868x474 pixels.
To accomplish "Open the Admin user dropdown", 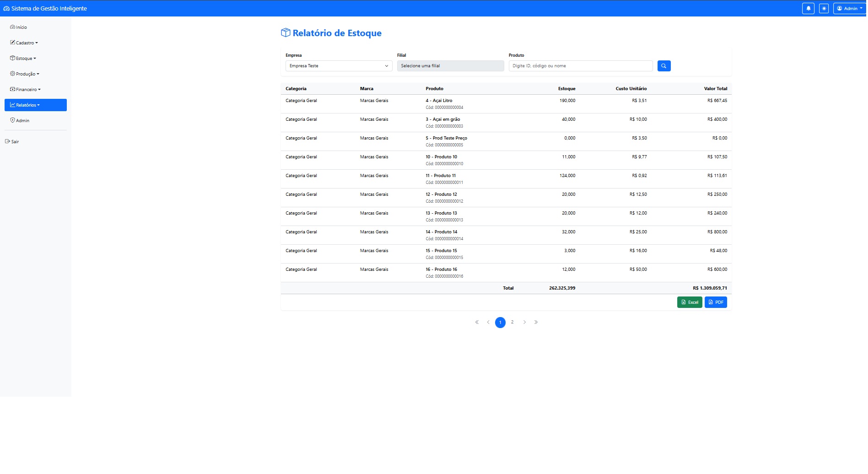I will 849,9.
